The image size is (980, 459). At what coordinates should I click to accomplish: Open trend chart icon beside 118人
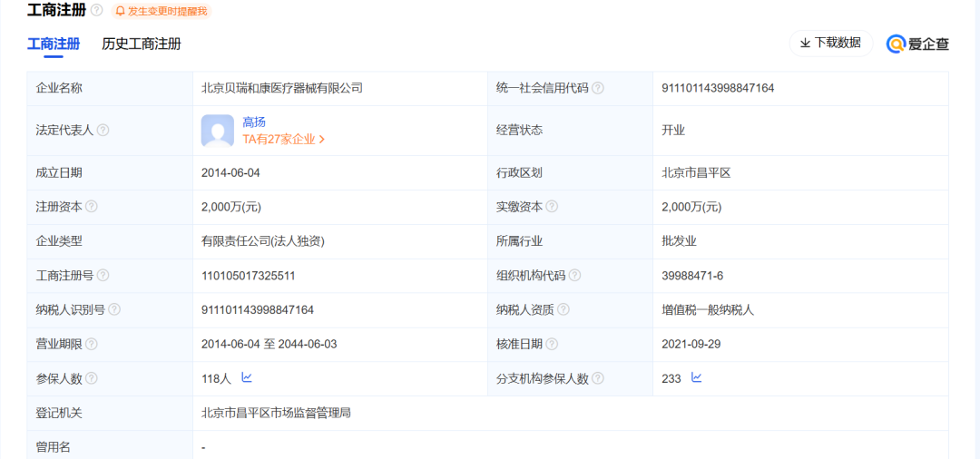pos(247,377)
